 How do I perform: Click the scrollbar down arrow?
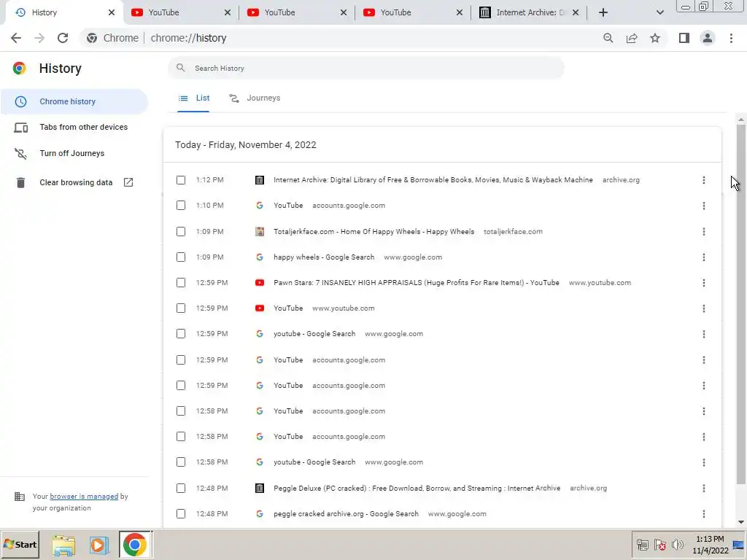[741, 522]
